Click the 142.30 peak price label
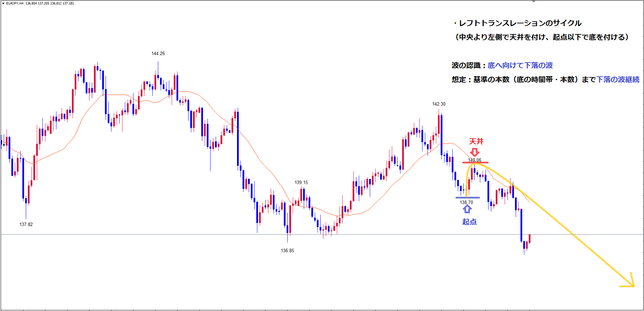The height and width of the screenshot is (311, 644). tap(439, 104)
